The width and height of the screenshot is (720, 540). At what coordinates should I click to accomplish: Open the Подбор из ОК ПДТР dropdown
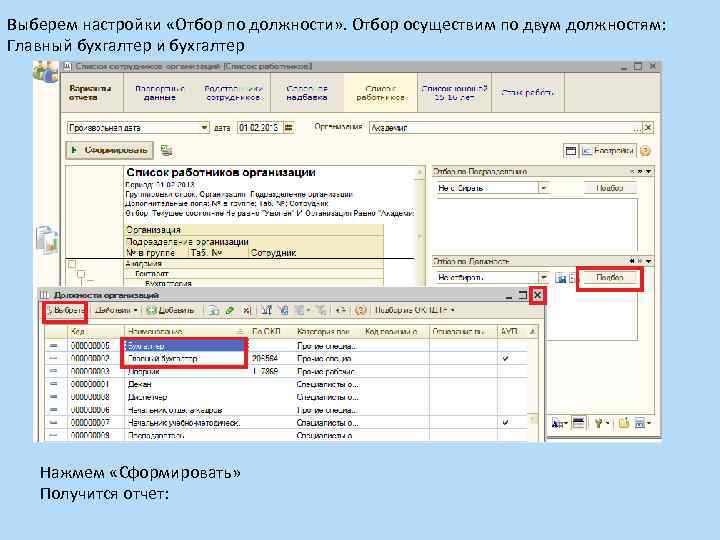click(x=415, y=310)
